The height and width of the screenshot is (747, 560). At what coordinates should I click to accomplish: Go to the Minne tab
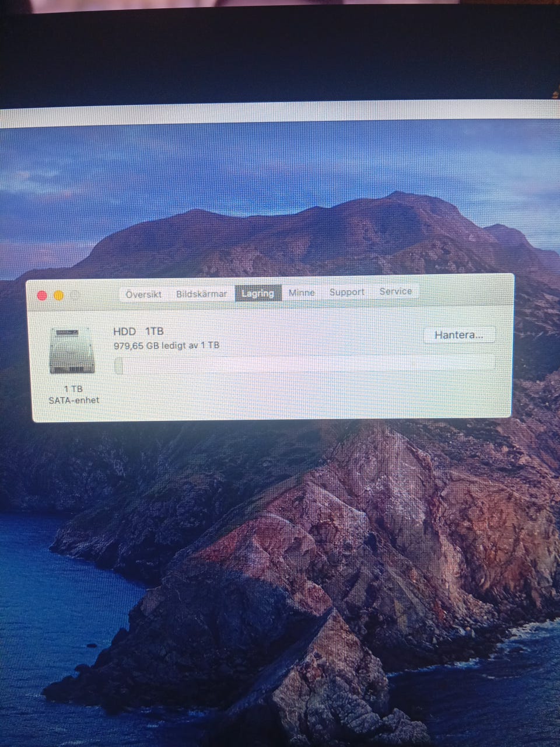[x=302, y=292]
